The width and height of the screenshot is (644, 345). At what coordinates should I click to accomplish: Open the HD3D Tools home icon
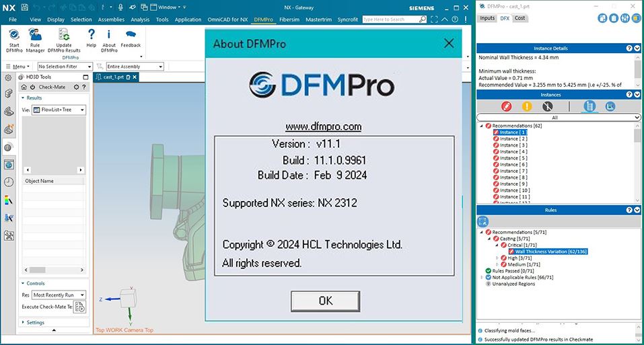click(24, 87)
